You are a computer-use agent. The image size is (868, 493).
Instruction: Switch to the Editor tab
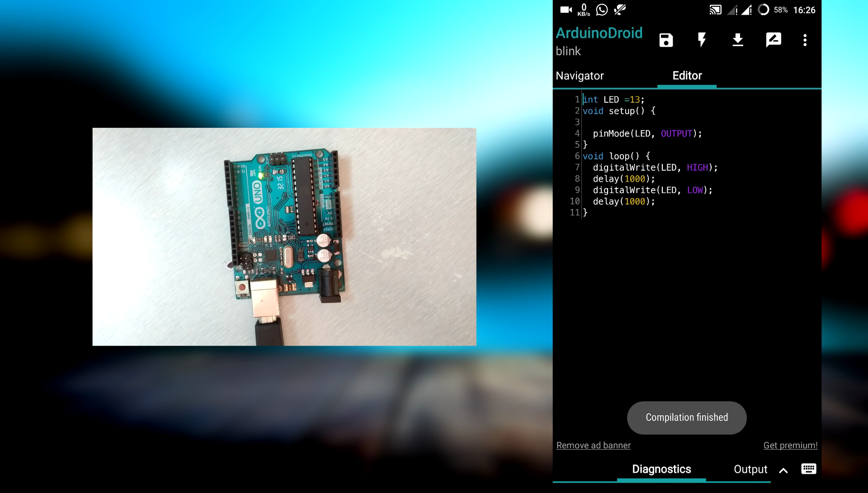686,76
